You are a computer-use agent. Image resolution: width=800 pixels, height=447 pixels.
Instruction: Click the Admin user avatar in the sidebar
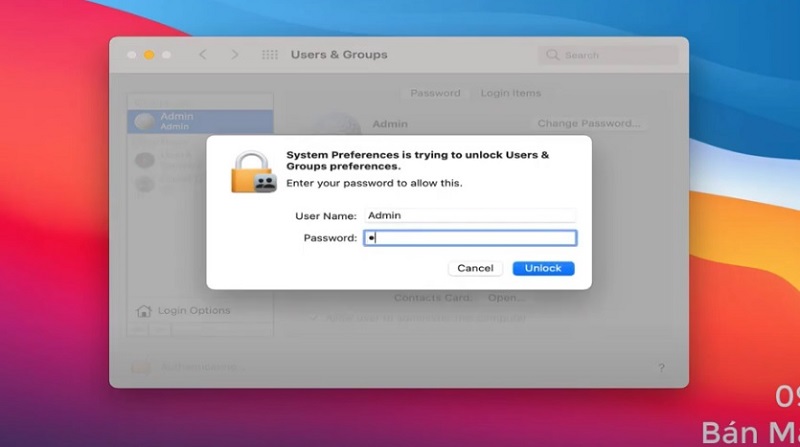click(144, 121)
